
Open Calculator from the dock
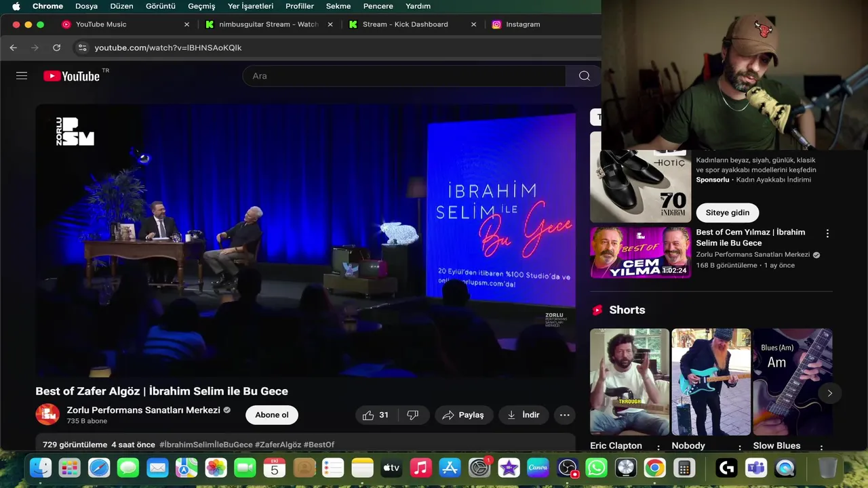point(684,468)
